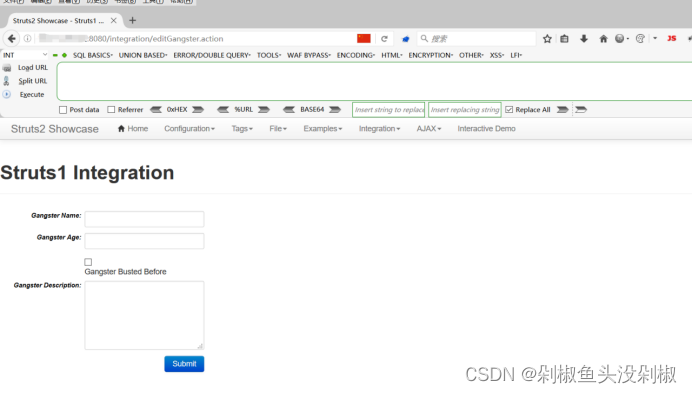Viewport: 692px width, 393px height.
Task: Click the globe extension icon in toolbar
Action: coord(620,39)
